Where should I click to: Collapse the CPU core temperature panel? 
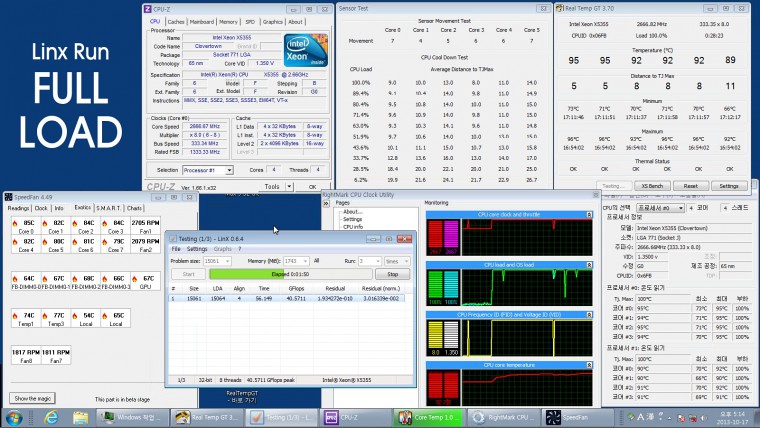click(589, 365)
